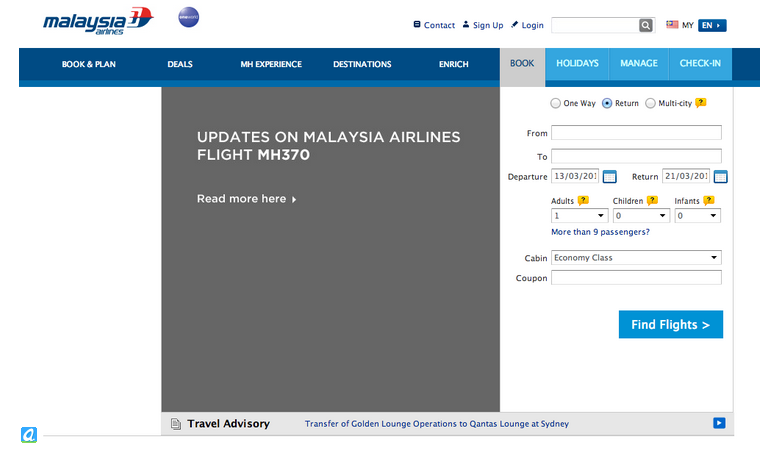The image size is (762, 449).
Task: Click the Multi-city help question icon
Action: pyautogui.click(x=701, y=102)
